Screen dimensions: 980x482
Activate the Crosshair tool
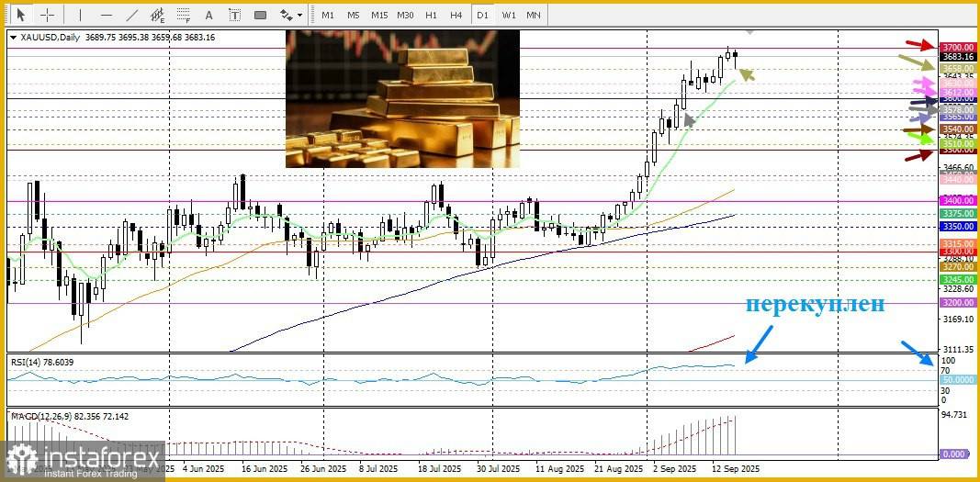[x=47, y=15]
